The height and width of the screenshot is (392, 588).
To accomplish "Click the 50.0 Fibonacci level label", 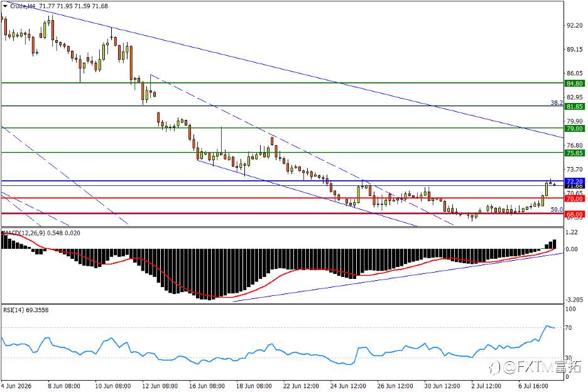I will (x=557, y=210).
